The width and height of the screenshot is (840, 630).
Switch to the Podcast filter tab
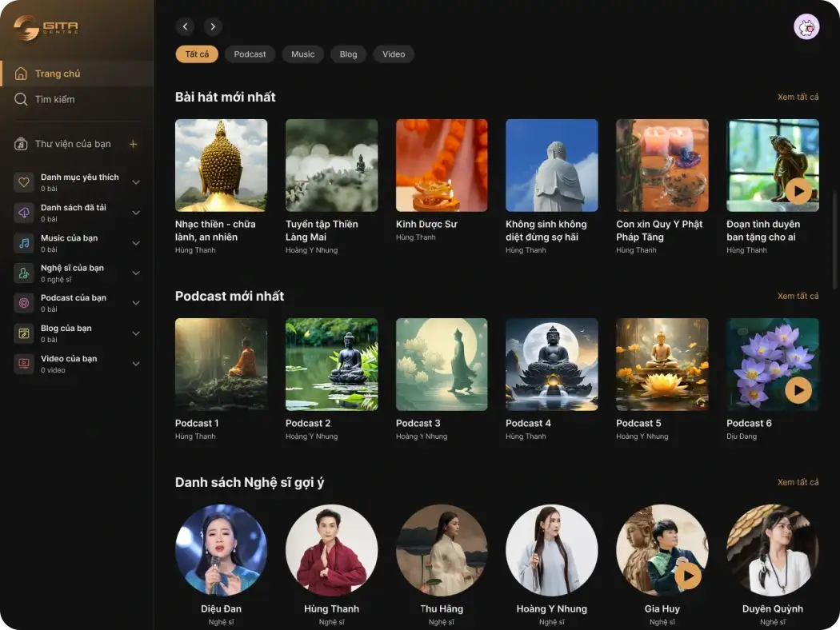[x=250, y=54]
